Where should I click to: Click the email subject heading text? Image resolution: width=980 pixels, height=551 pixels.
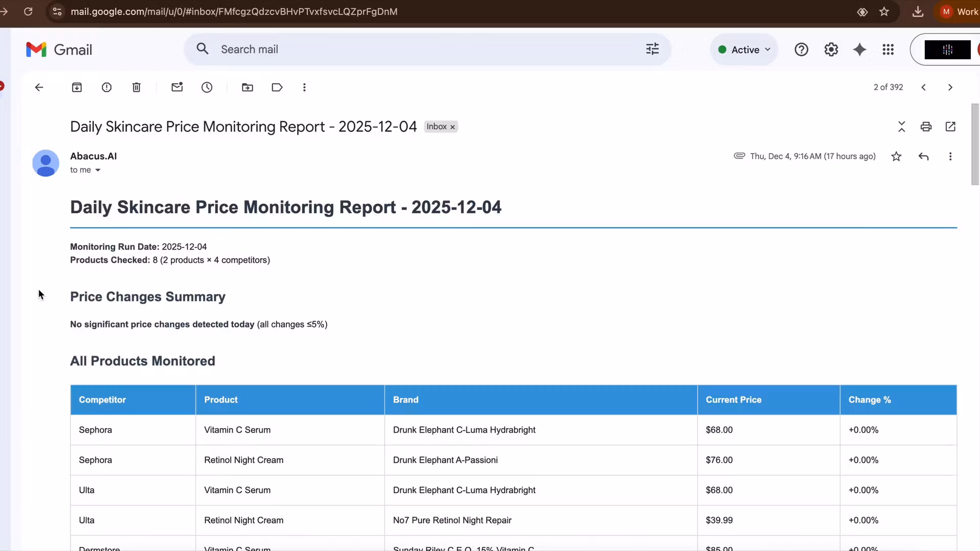(x=243, y=127)
